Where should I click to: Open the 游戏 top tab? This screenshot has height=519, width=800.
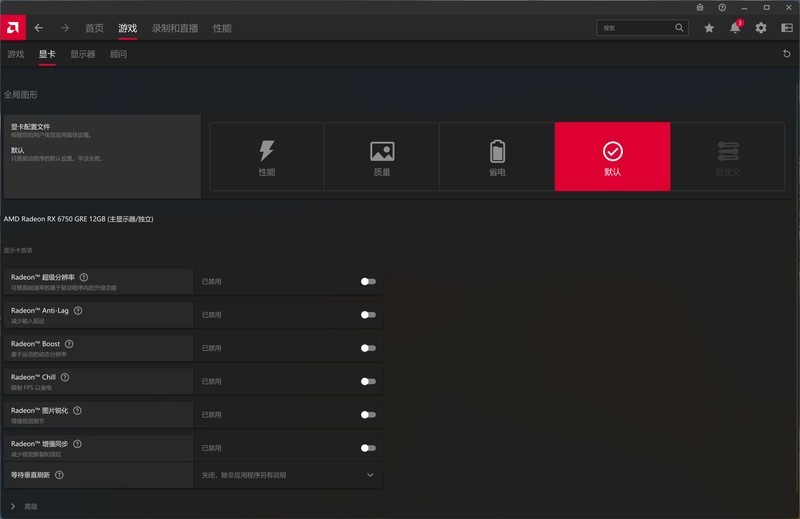tap(128, 28)
